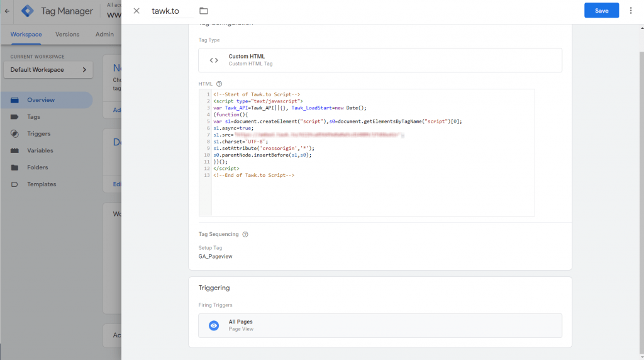Change the Custom HTML tag type

pos(380,60)
